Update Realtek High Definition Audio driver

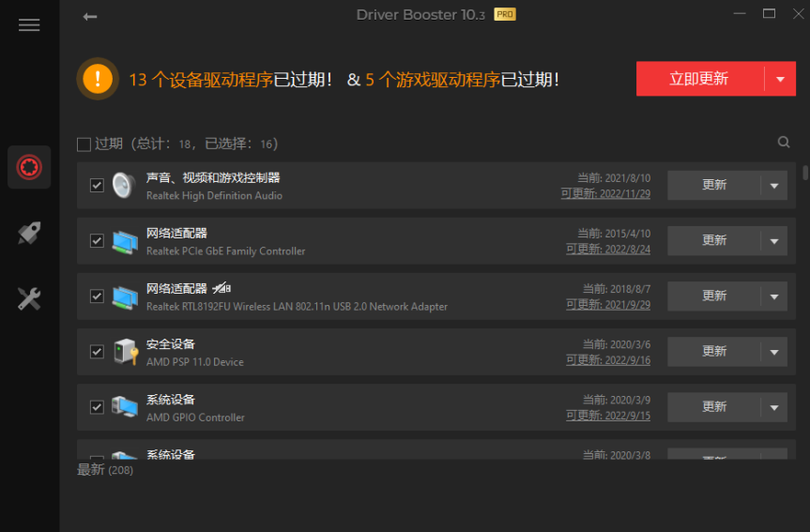click(714, 186)
